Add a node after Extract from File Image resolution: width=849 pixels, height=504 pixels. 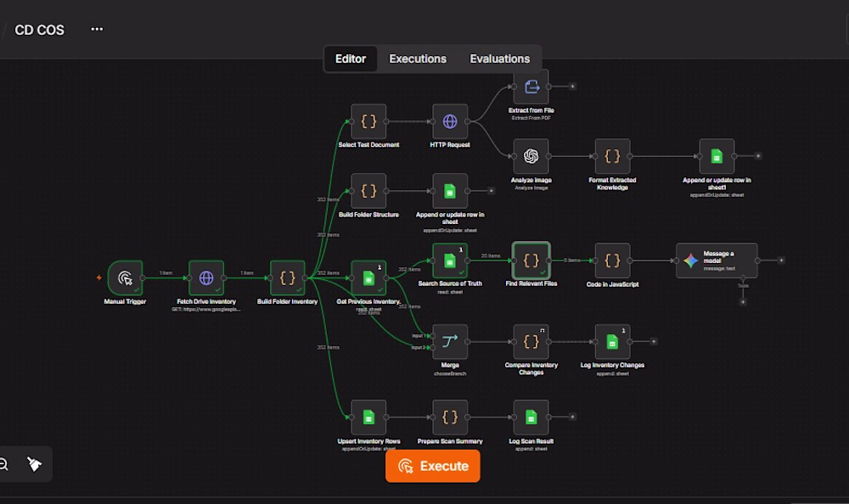[x=572, y=87]
